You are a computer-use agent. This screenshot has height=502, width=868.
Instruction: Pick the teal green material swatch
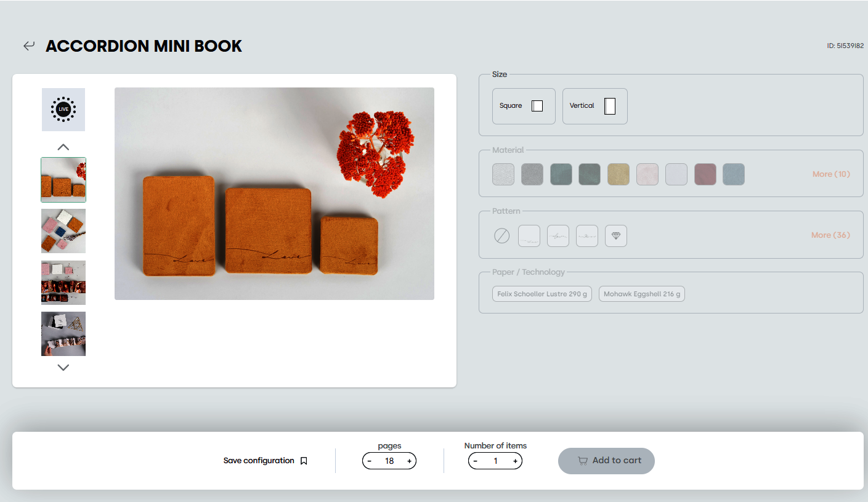point(561,174)
